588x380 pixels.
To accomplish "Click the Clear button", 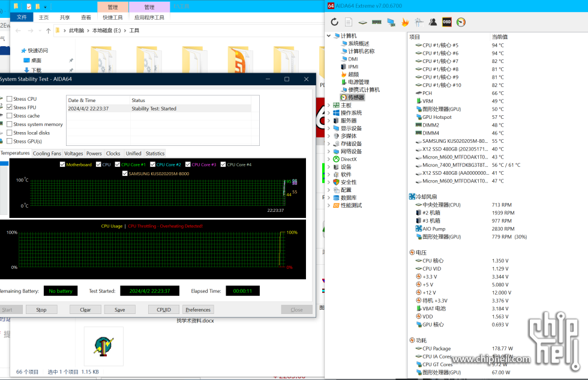I will point(85,310).
